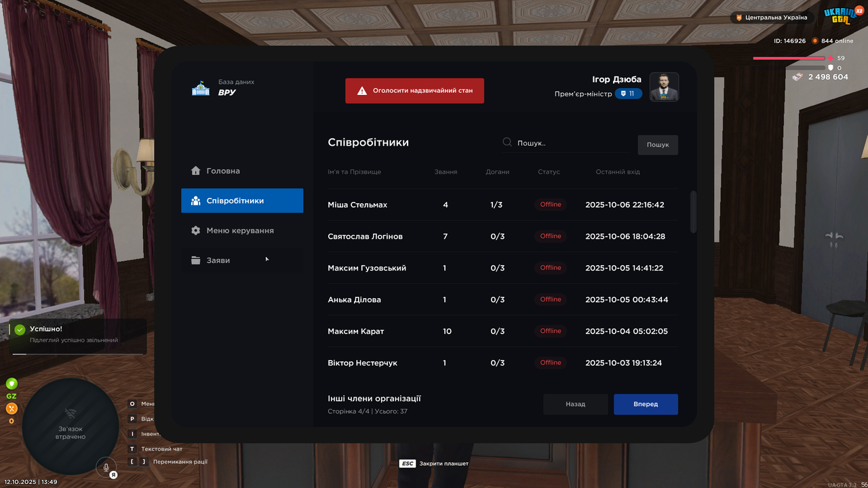The image size is (868, 488).
Task: Click the microphone icon near the minimap
Action: 106,466
